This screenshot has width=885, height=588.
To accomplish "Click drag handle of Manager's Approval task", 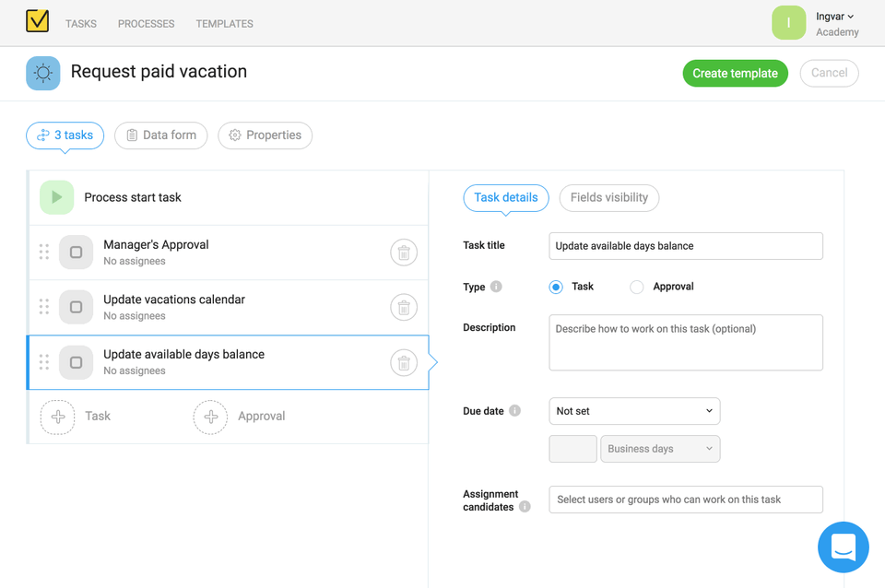I will [43, 253].
